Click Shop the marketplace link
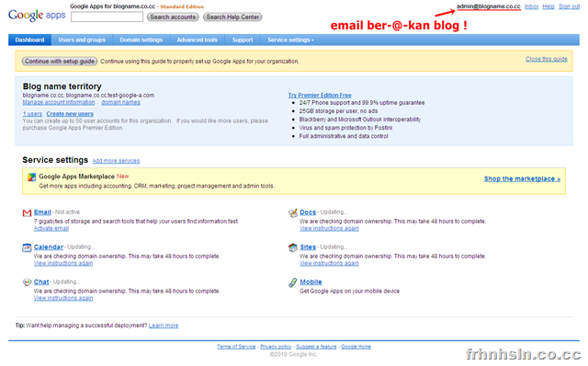 (522, 178)
